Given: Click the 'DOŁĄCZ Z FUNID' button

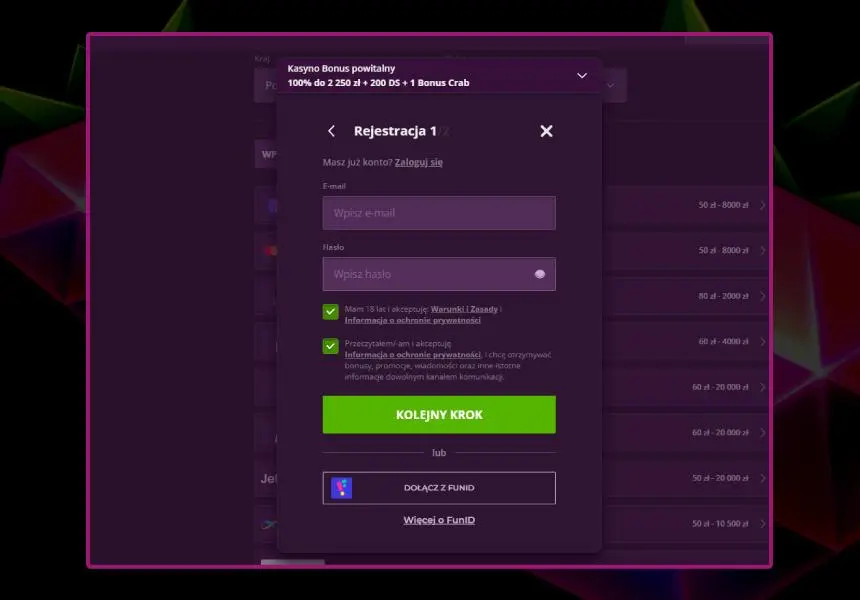Looking at the screenshot, I should click(x=438, y=488).
